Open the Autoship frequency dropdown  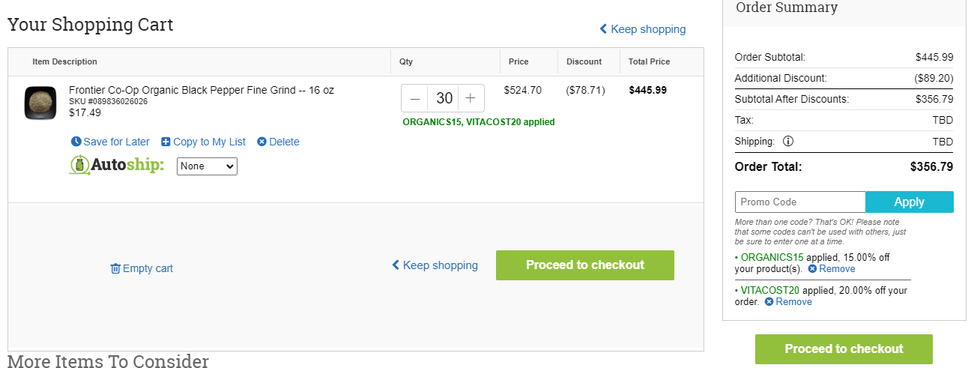207,166
